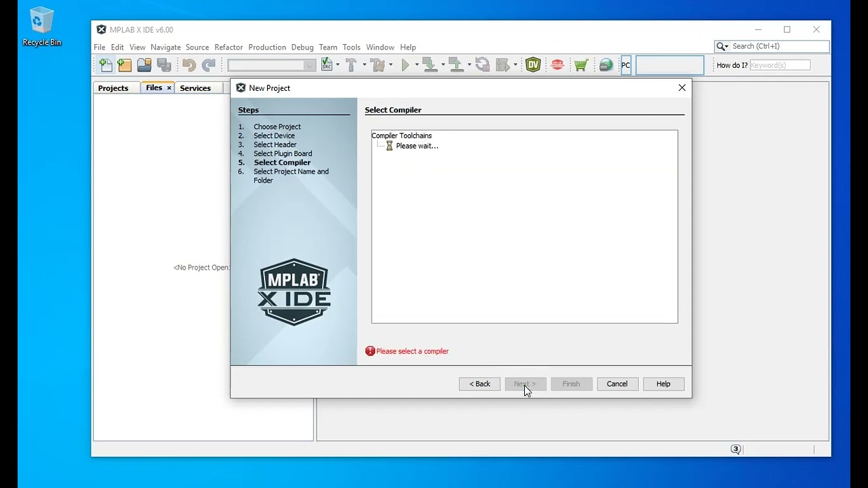868x488 pixels.
Task: Click the Set Project Configuration SRC icon
Action: [x=327, y=65]
